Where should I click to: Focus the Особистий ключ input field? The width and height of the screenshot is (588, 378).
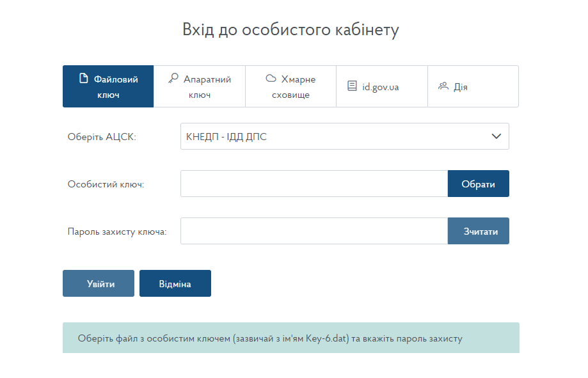(x=314, y=184)
